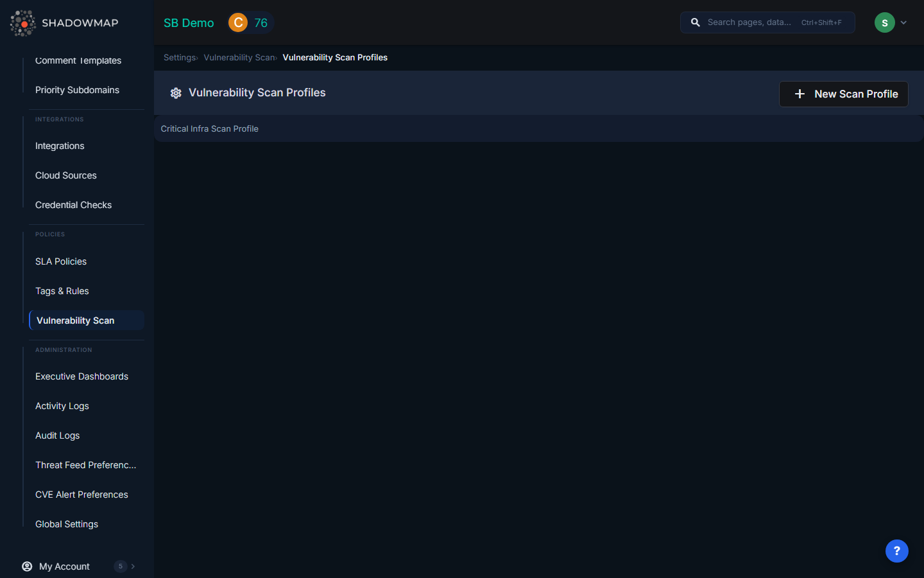The width and height of the screenshot is (924, 578).
Task: Click the orange C grade badge
Action: 238,22
